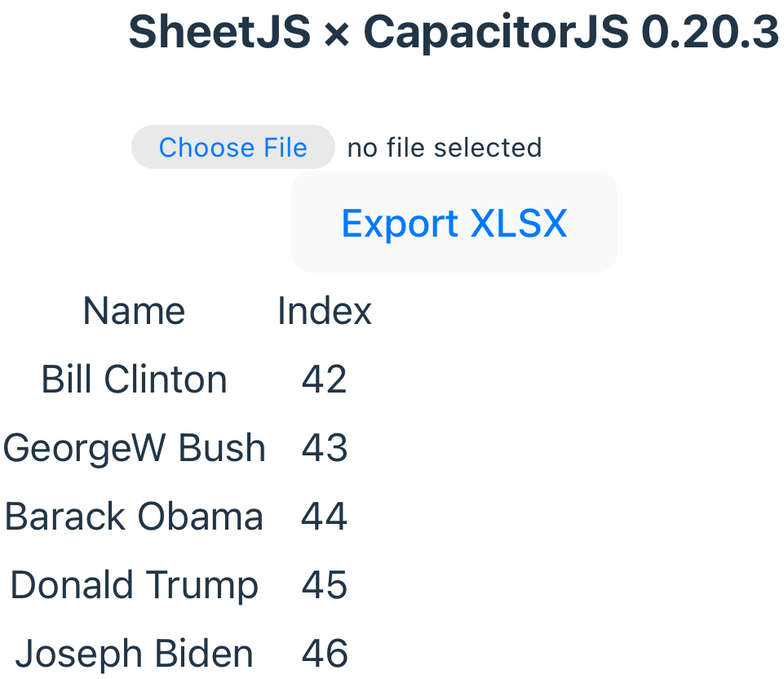Viewport: 784px width, 679px height.
Task: Select the Donald Trump cell
Action: tap(134, 586)
